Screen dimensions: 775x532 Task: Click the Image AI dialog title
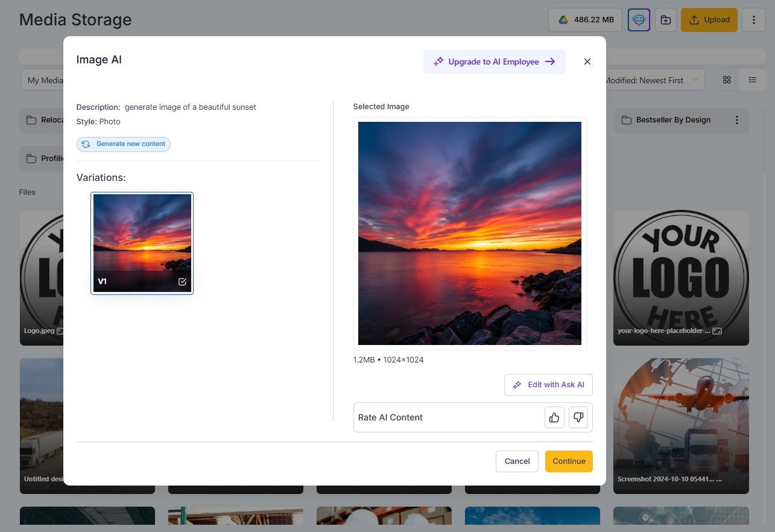[99, 60]
